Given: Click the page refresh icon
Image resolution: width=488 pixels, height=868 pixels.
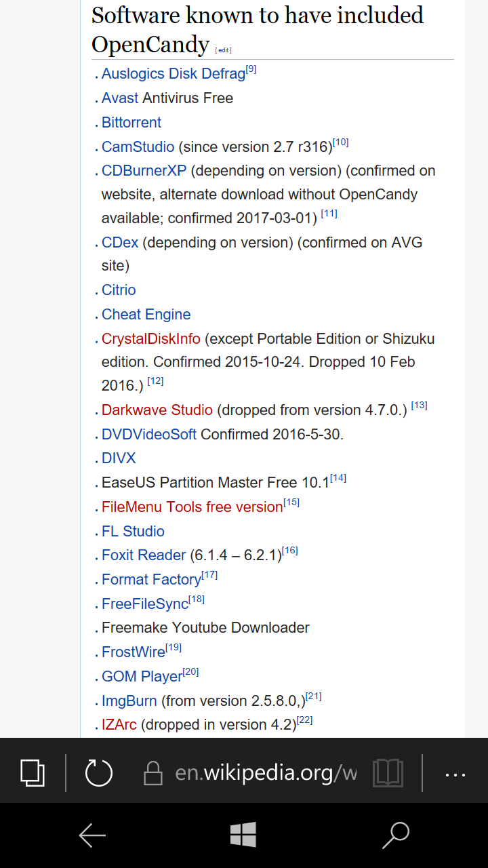Looking at the screenshot, I should pos(99,772).
